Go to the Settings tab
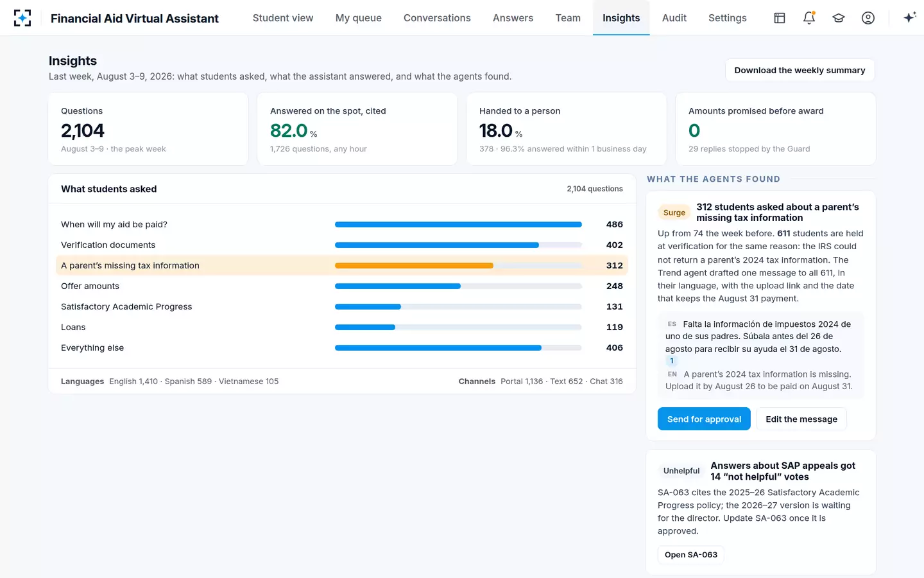Viewport: 924px width, 578px height. (x=728, y=18)
